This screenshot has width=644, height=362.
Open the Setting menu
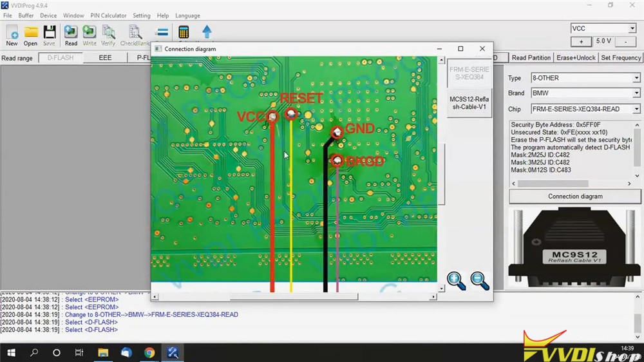coord(141,15)
